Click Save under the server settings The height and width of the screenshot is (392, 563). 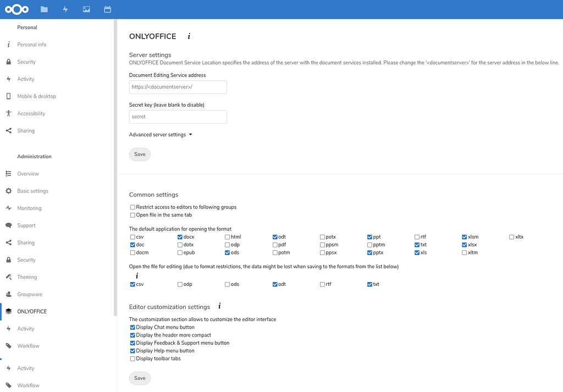pos(139,154)
